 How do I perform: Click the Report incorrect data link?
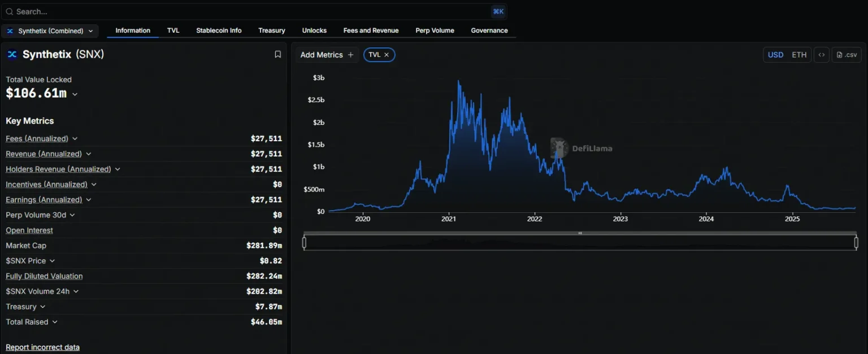pos(42,347)
